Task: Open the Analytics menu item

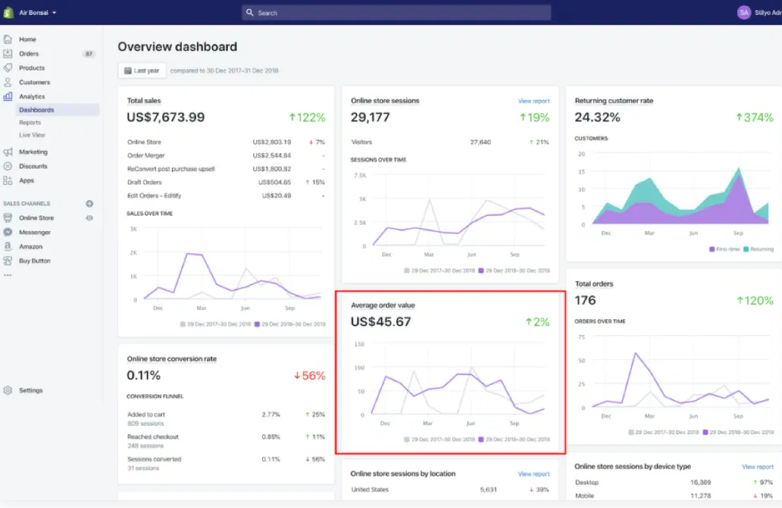Action: point(32,97)
